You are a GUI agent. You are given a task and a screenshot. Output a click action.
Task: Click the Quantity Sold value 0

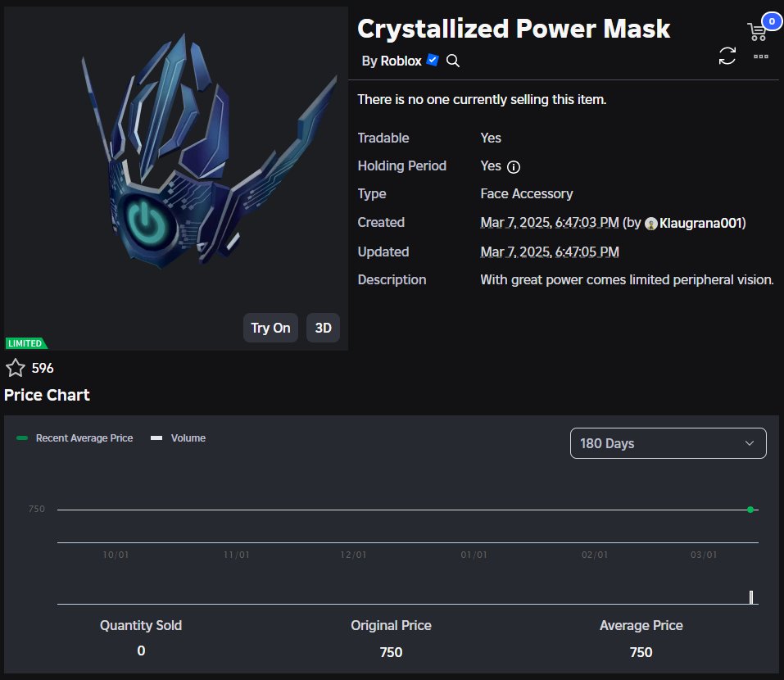click(141, 651)
